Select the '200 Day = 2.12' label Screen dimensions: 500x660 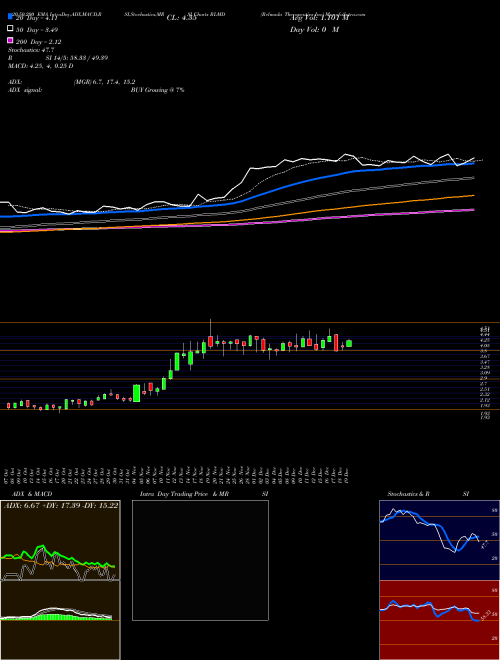(x=38, y=42)
